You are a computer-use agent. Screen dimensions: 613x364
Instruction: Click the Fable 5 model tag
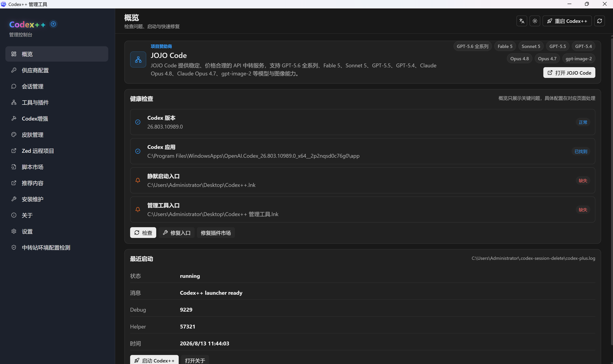(505, 46)
